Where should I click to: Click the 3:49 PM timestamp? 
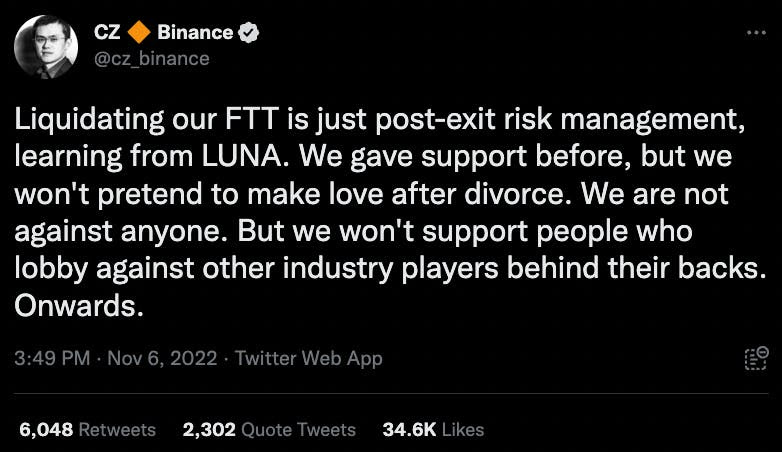point(52,358)
